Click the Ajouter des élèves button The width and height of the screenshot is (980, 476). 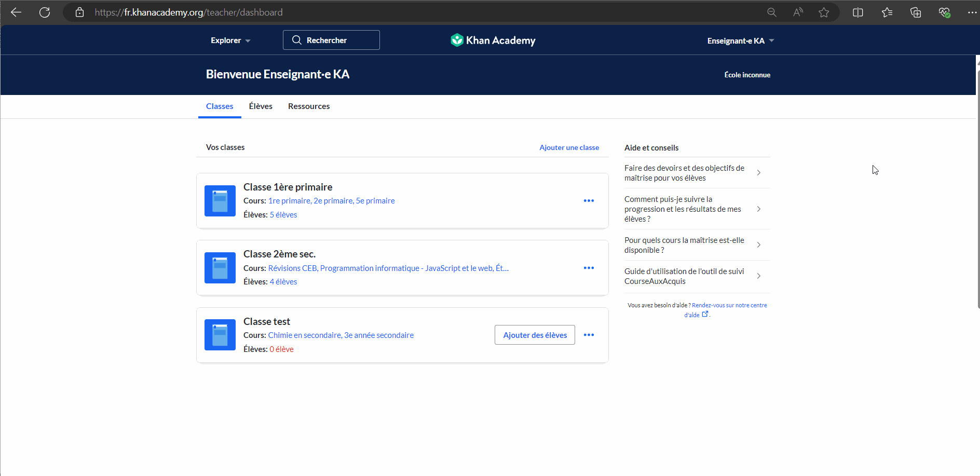(535, 335)
